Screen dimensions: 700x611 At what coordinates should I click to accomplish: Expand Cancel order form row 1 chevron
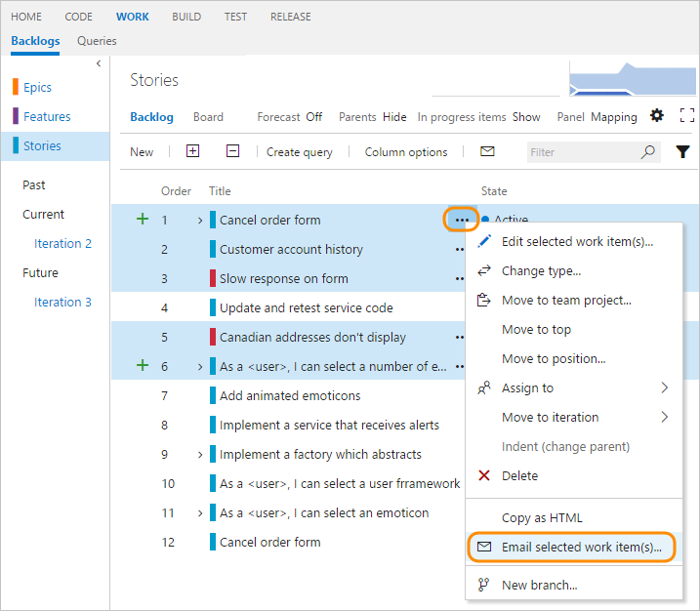click(x=200, y=220)
